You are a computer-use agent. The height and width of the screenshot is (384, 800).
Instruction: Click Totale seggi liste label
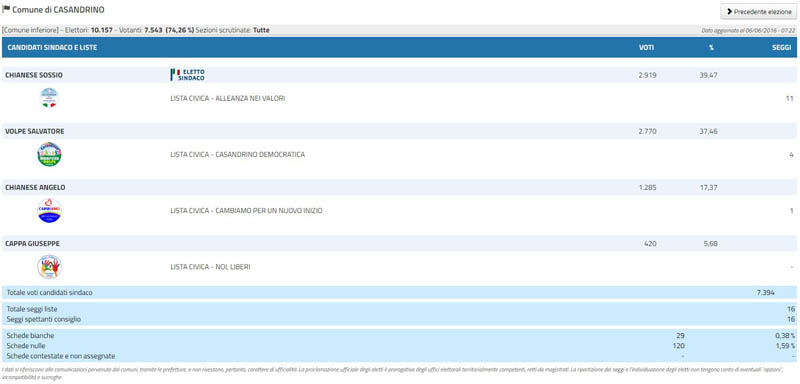tap(32, 309)
